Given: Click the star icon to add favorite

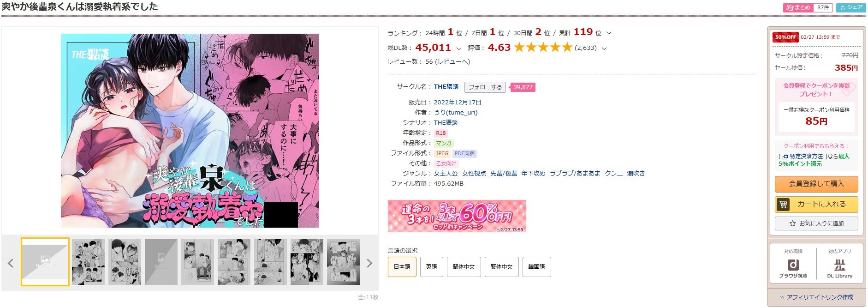Looking at the screenshot, I should (792, 223).
